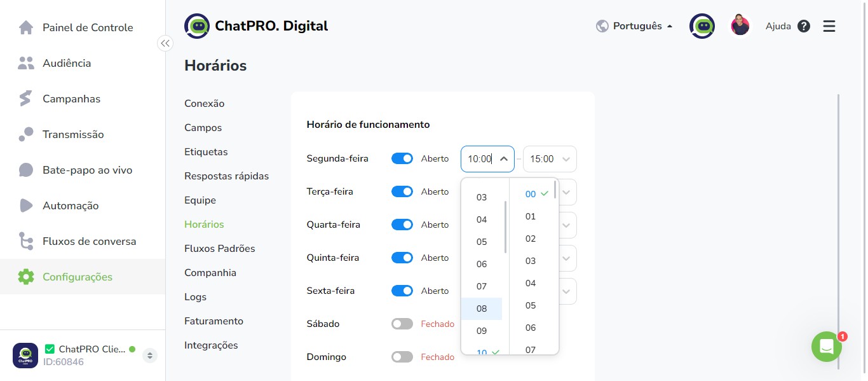
Task: Open the Quinta-feira end time dropdown arrow
Action: [566, 258]
